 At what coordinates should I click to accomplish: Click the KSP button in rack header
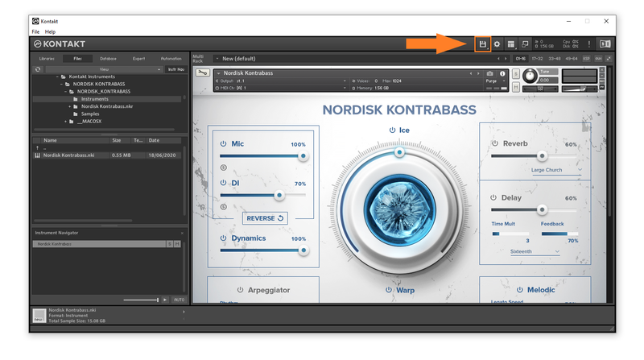[x=587, y=59]
